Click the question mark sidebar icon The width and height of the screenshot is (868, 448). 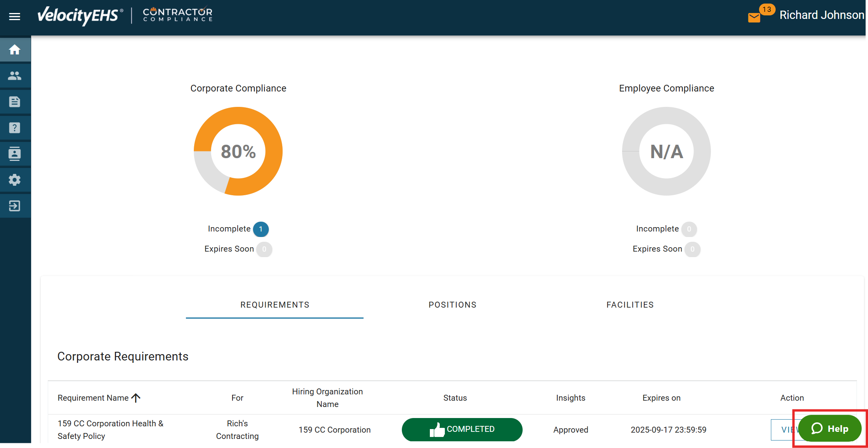click(15, 128)
